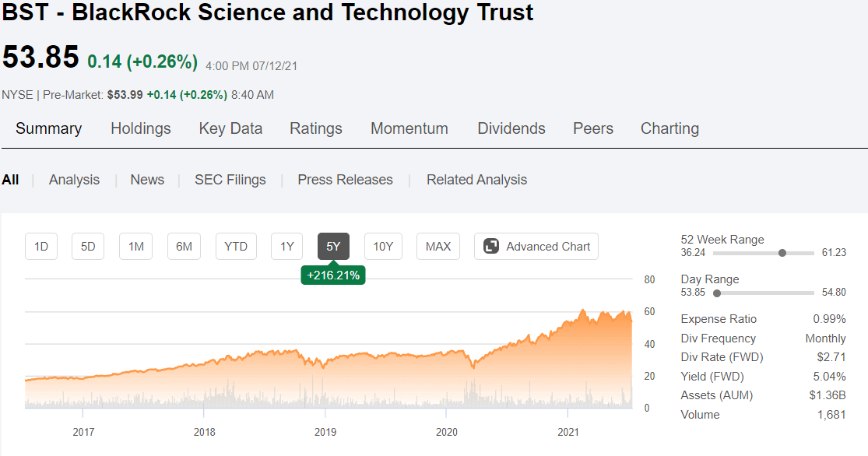Set chart range to YTD
The width and height of the screenshot is (868, 456).
point(236,246)
